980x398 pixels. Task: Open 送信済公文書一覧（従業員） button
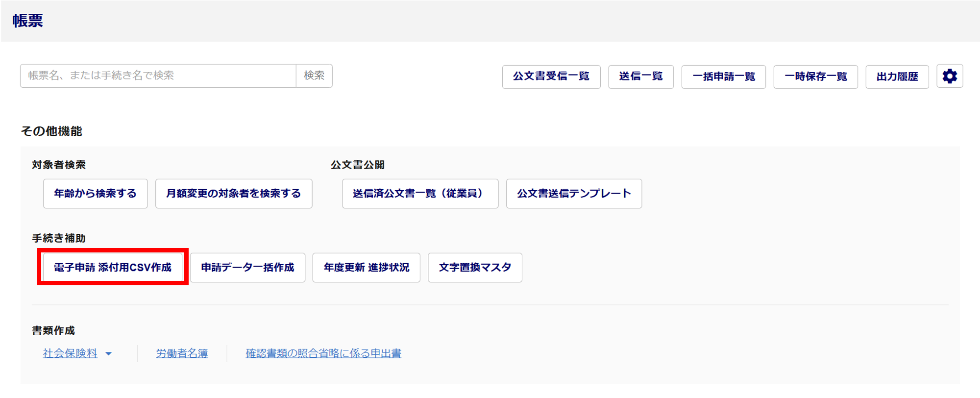[x=420, y=194]
